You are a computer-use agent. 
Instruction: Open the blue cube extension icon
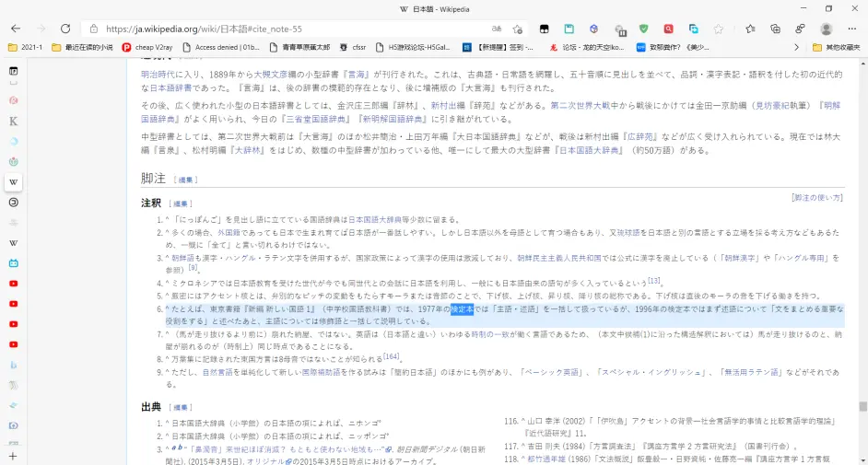(x=594, y=29)
